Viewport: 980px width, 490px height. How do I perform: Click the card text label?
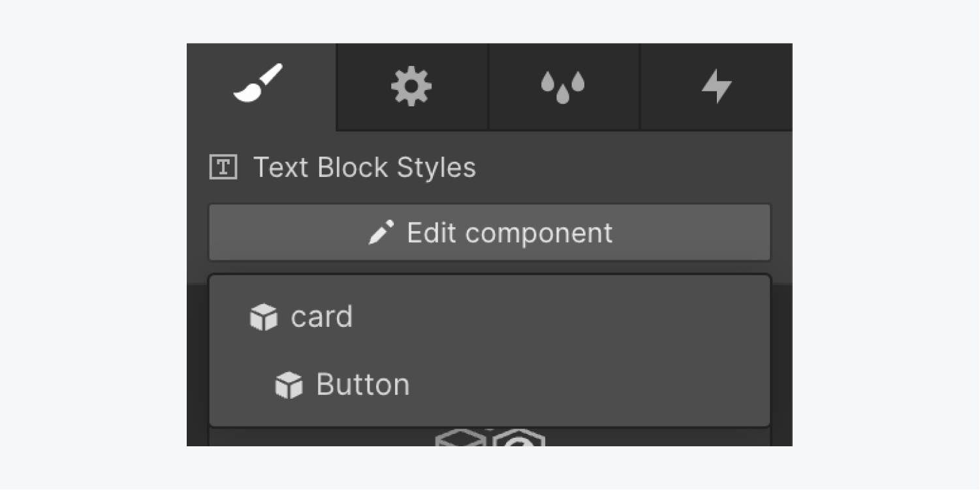point(322,317)
